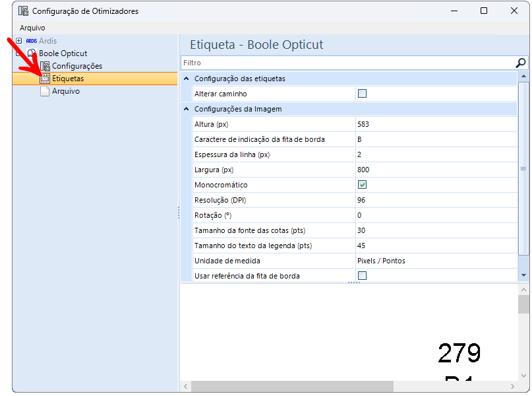Image resolution: width=532 pixels, height=396 pixels.
Task: Click the Etiquetas label icon
Action: 45,79
